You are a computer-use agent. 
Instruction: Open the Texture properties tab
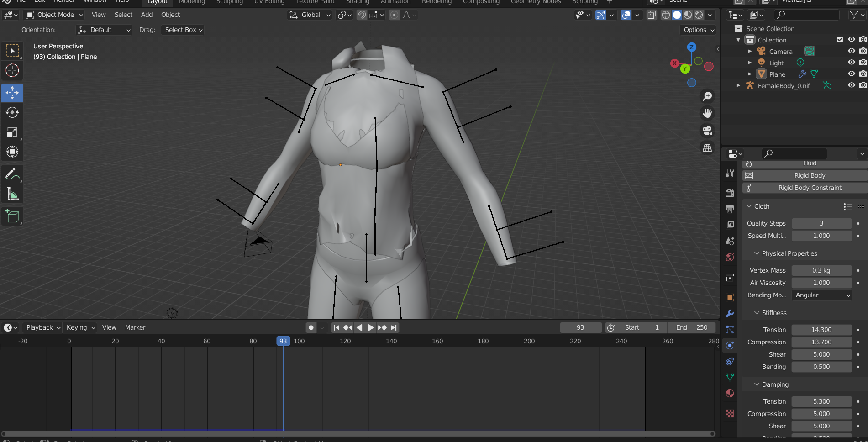(730, 413)
